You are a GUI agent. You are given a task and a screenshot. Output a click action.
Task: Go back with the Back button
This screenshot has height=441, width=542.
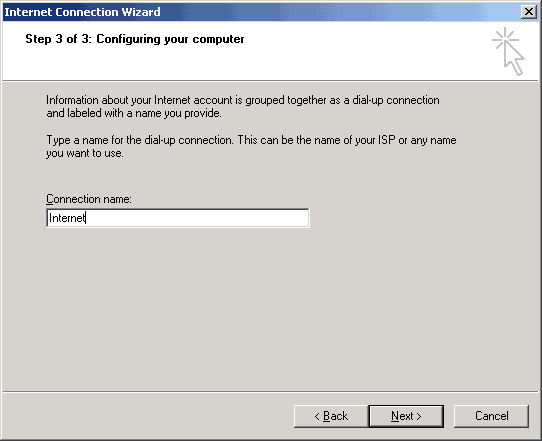point(331,416)
